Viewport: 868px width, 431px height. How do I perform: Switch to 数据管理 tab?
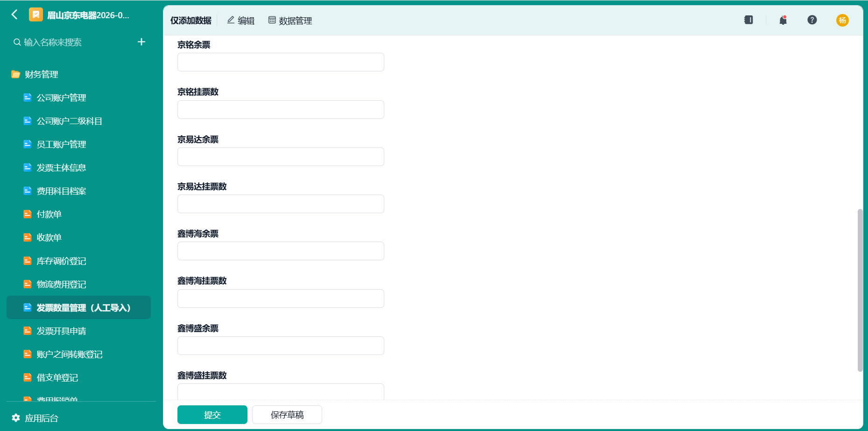tap(290, 21)
